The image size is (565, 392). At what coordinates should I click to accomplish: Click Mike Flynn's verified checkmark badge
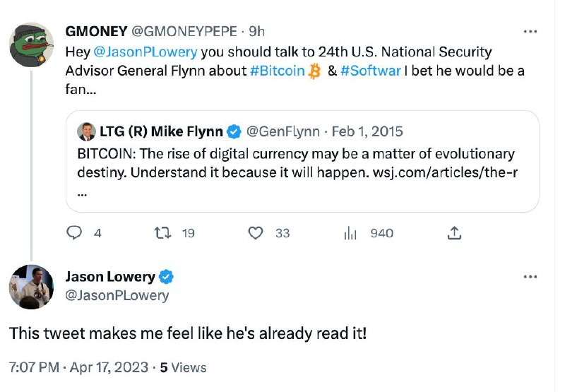click(234, 131)
